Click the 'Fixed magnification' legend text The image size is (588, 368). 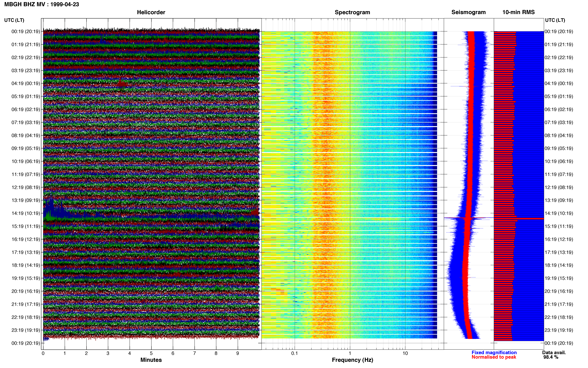[x=494, y=352]
